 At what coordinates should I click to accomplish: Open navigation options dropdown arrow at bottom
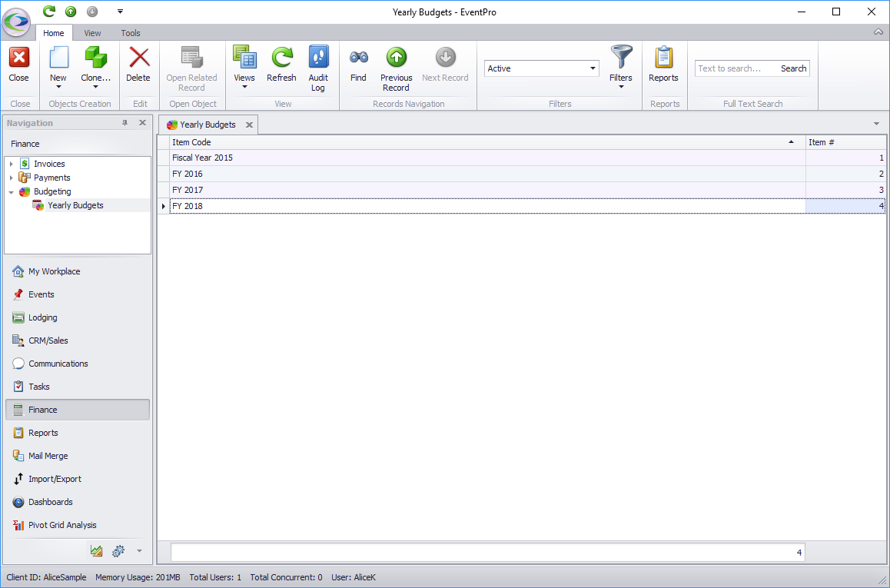140,550
